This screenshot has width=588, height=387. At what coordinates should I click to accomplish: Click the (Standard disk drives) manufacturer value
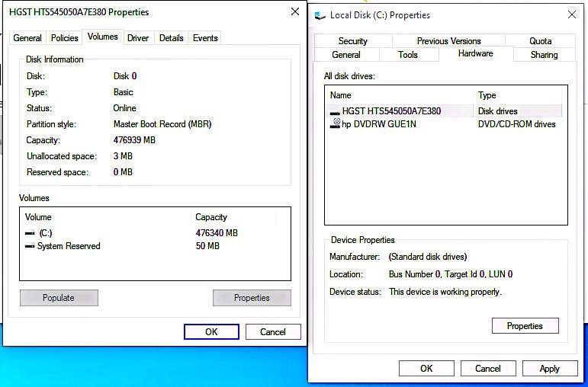click(x=428, y=257)
